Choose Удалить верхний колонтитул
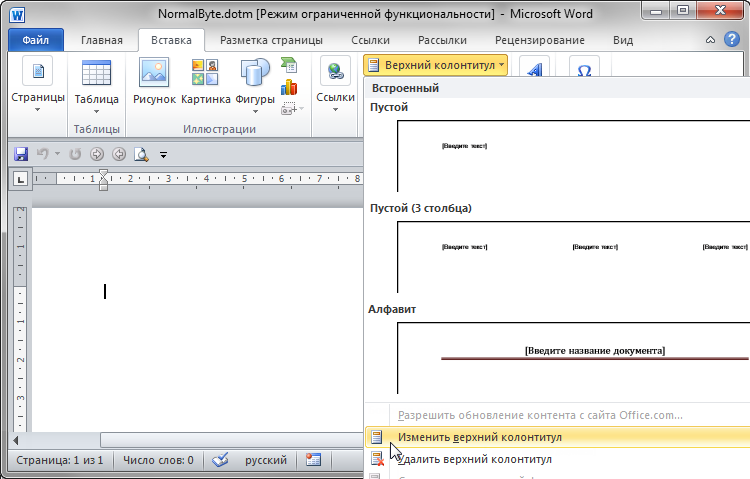This screenshot has width=750, height=479. [x=557, y=459]
